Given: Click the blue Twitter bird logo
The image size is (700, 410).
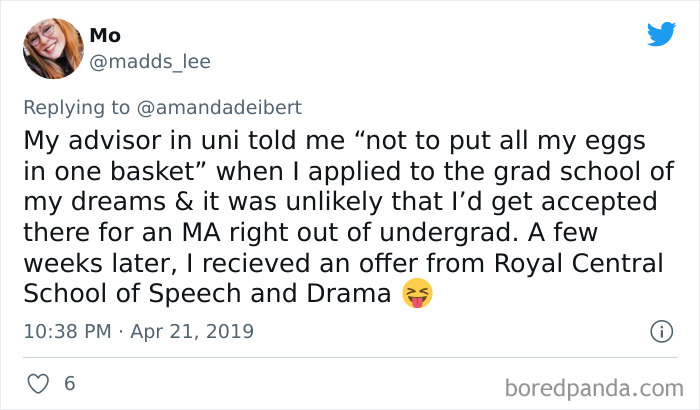Looking at the screenshot, I should (661, 34).
